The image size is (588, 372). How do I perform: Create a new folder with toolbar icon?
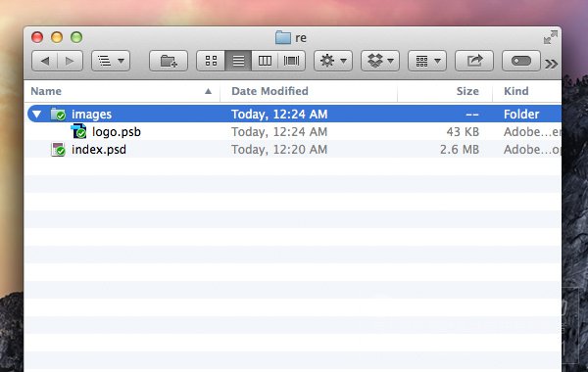point(169,61)
